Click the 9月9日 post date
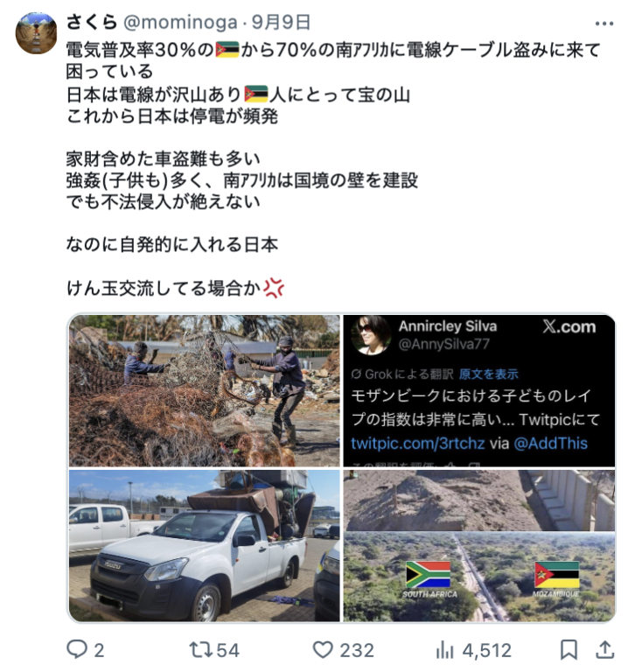 [281, 22]
